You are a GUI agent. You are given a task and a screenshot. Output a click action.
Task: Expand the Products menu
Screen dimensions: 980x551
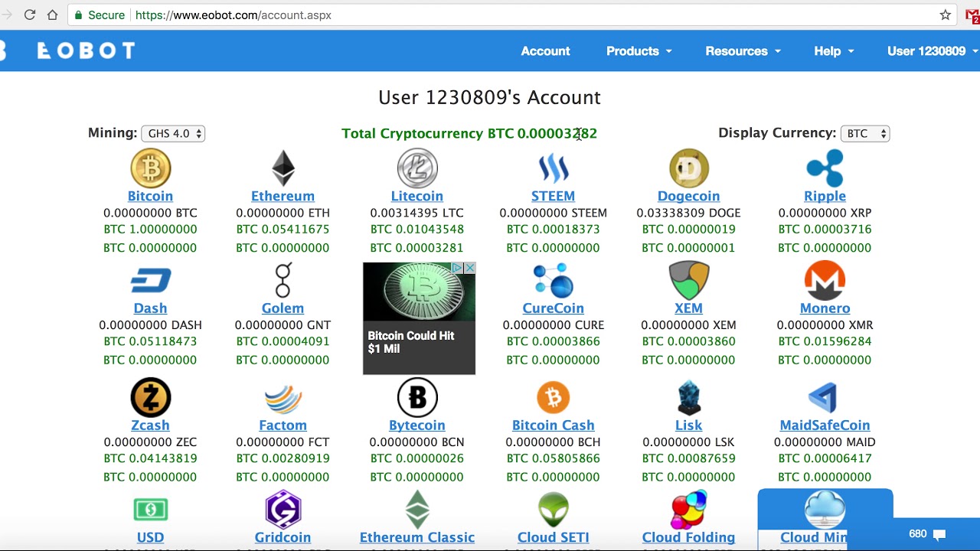[x=639, y=51]
